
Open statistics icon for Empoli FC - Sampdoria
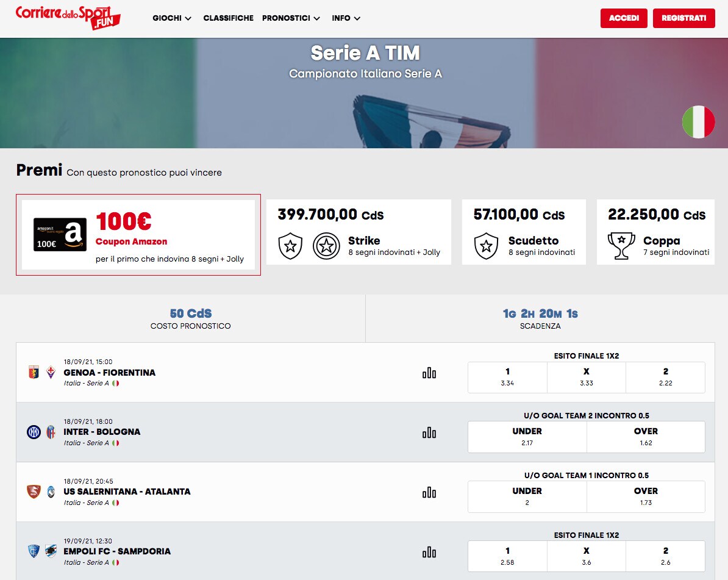[429, 552]
